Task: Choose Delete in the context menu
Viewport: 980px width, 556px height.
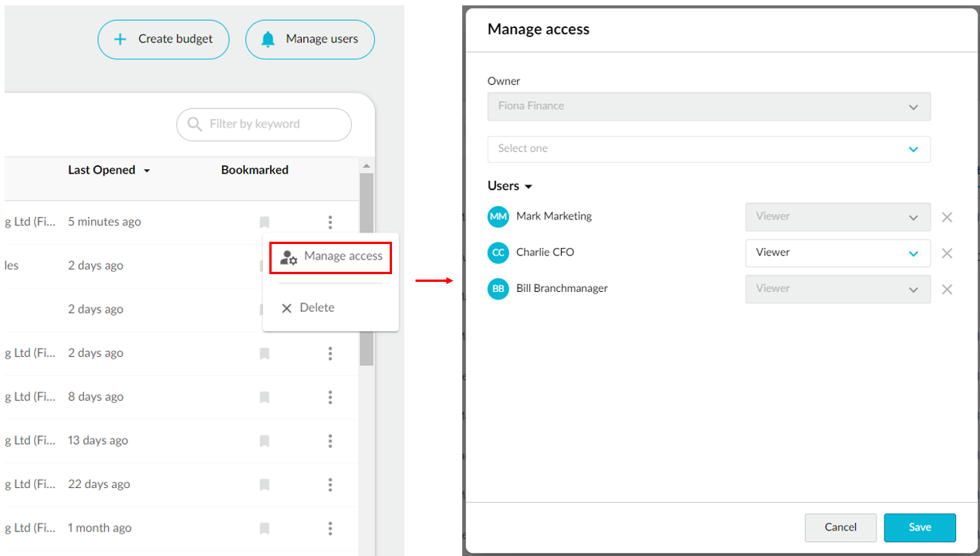Action: 308,308
